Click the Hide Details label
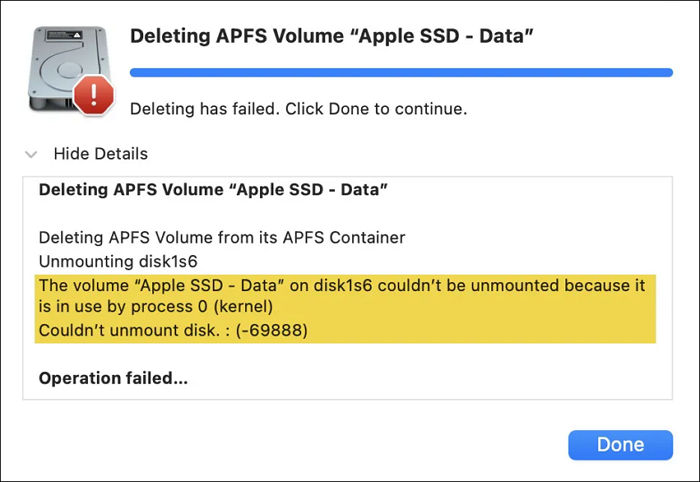Image resolution: width=700 pixels, height=482 pixels. [x=100, y=154]
